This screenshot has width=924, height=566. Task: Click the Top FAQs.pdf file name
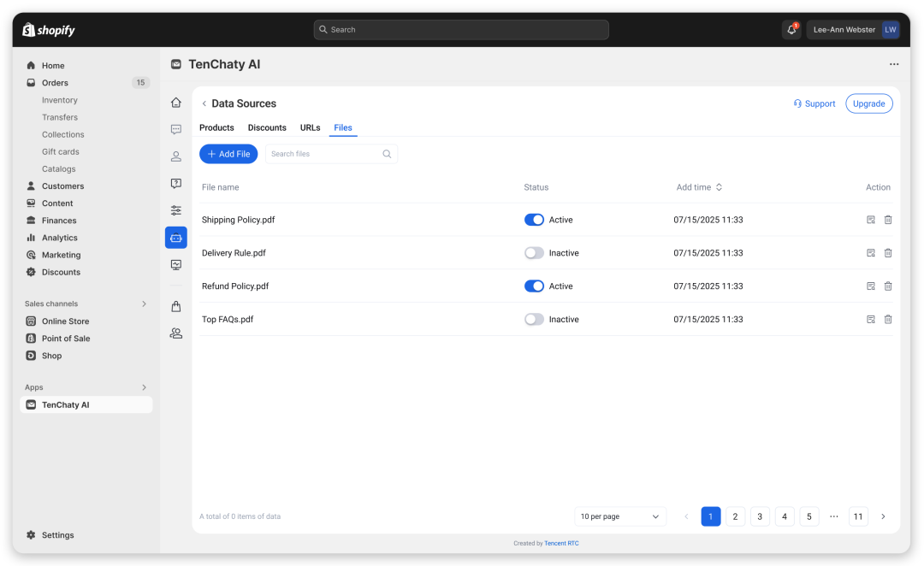coord(228,319)
